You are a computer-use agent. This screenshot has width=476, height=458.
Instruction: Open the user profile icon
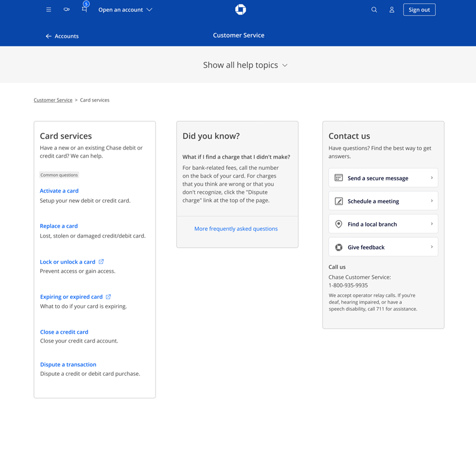pos(392,10)
